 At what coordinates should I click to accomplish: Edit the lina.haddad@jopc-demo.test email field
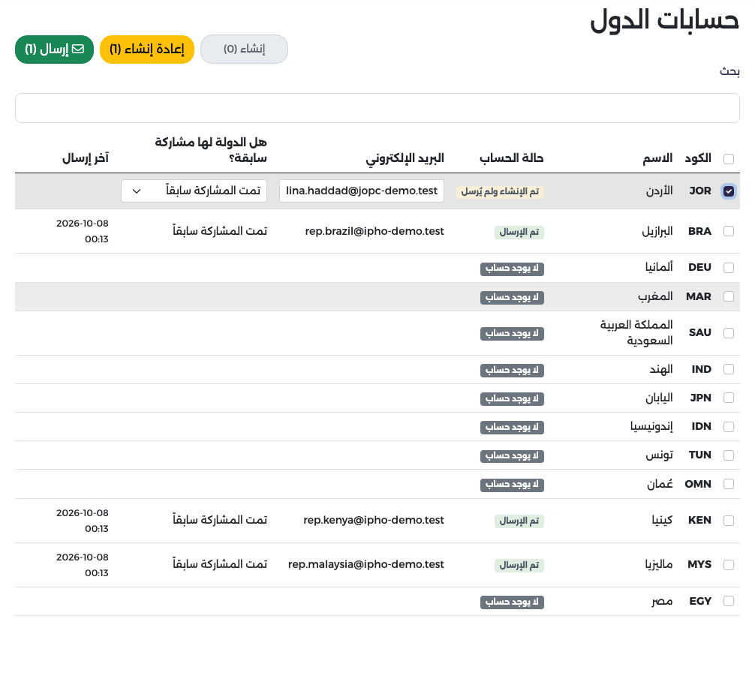(362, 191)
